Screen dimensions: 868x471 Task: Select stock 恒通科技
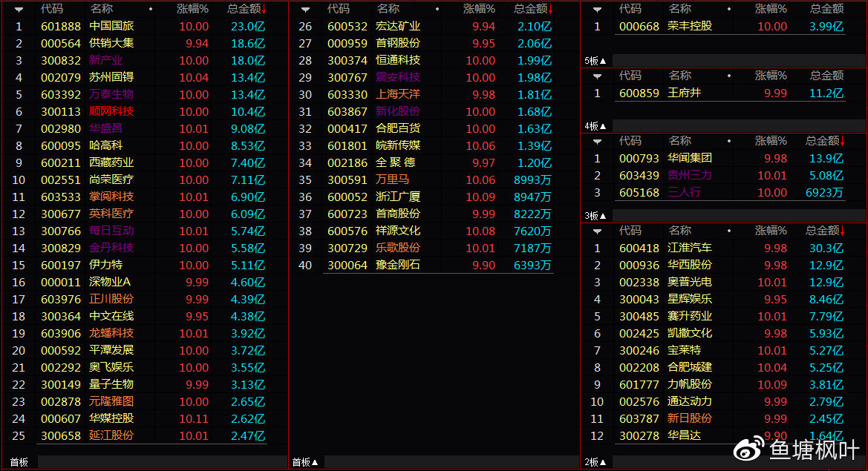pyautogui.click(x=398, y=60)
